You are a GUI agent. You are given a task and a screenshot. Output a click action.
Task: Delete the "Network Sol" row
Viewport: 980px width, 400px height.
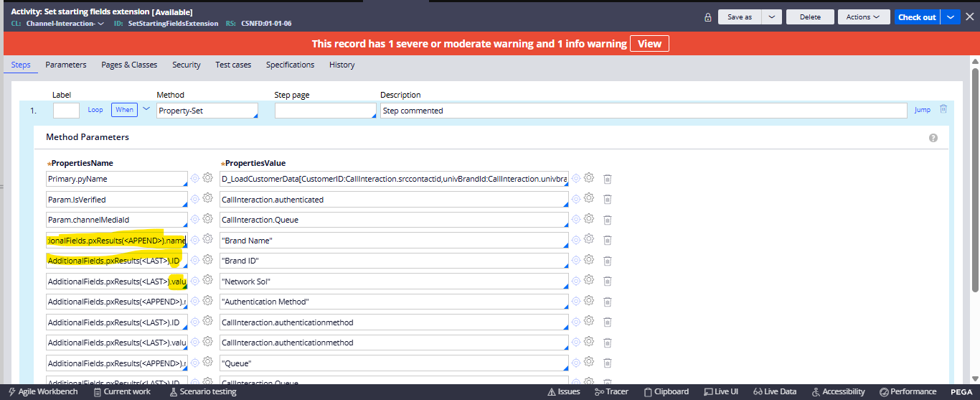607,281
